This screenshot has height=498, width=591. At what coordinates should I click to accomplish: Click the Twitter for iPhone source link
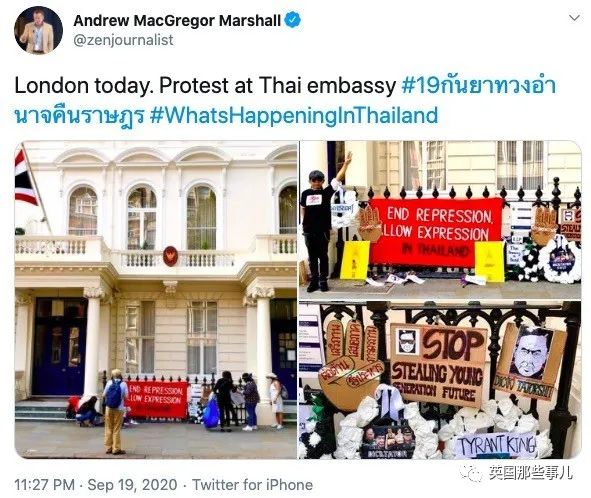click(253, 484)
